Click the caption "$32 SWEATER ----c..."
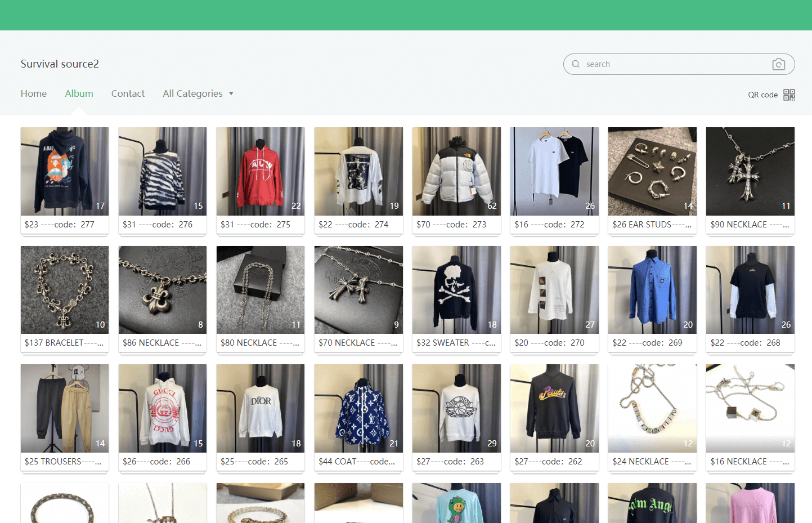 pos(456,343)
